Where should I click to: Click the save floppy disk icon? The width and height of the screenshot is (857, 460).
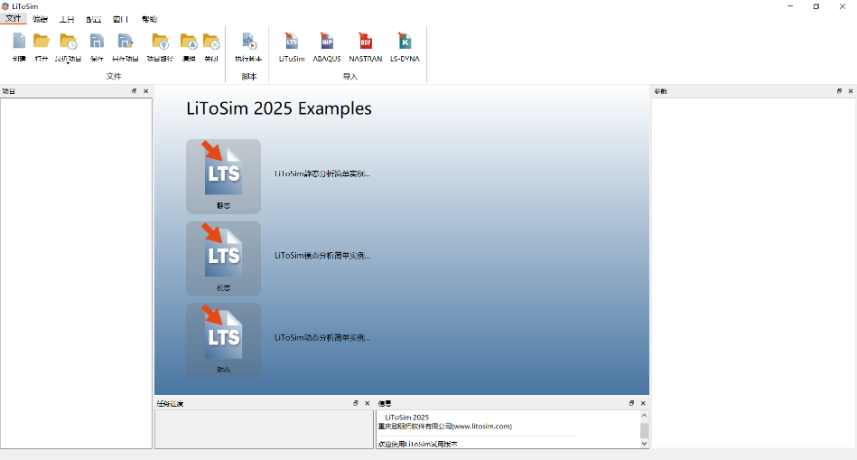point(97,42)
